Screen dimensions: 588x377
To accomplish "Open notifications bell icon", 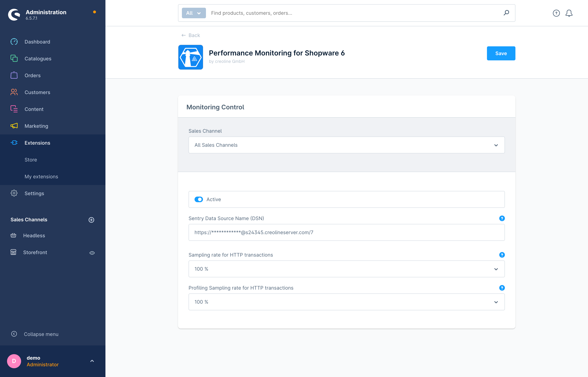I will (569, 13).
